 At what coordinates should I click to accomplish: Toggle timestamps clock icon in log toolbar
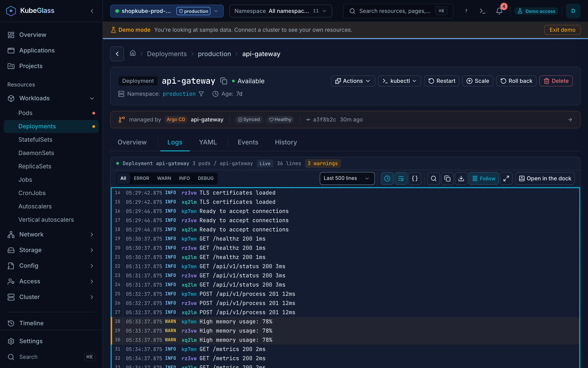coord(387,178)
